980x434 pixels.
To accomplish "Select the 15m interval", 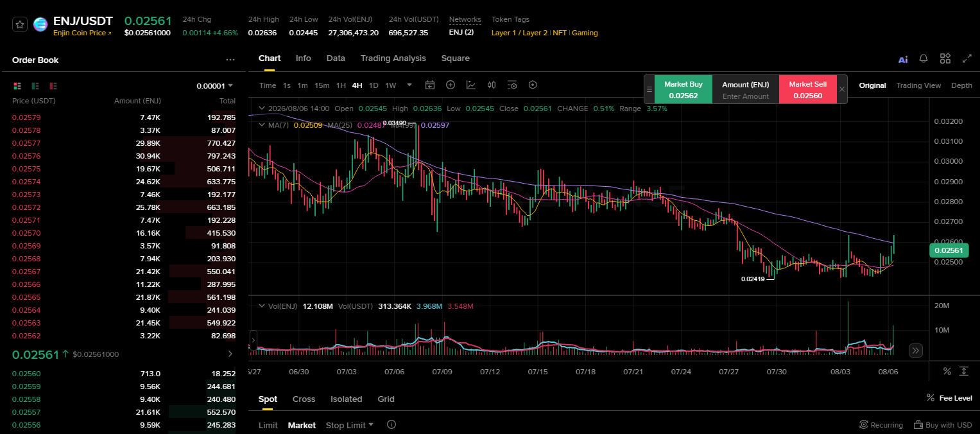I will pos(322,85).
